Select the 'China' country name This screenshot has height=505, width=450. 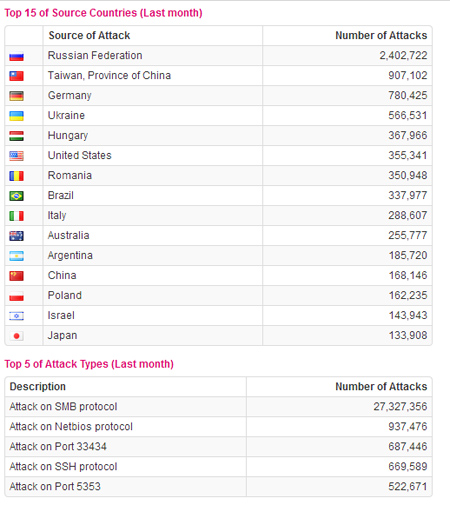click(62, 275)
